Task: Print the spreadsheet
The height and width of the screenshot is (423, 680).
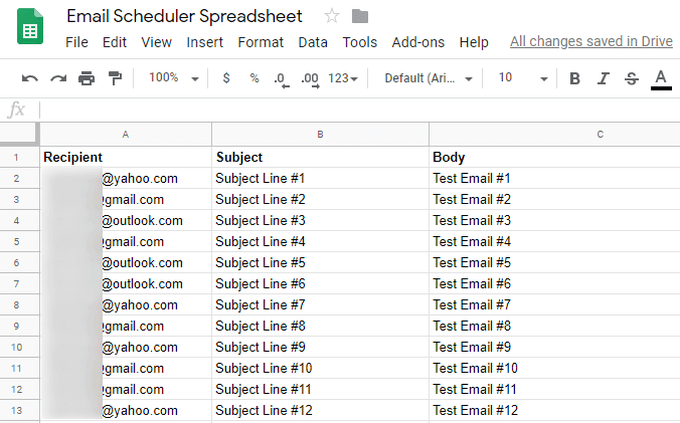Action: (87, 78)
